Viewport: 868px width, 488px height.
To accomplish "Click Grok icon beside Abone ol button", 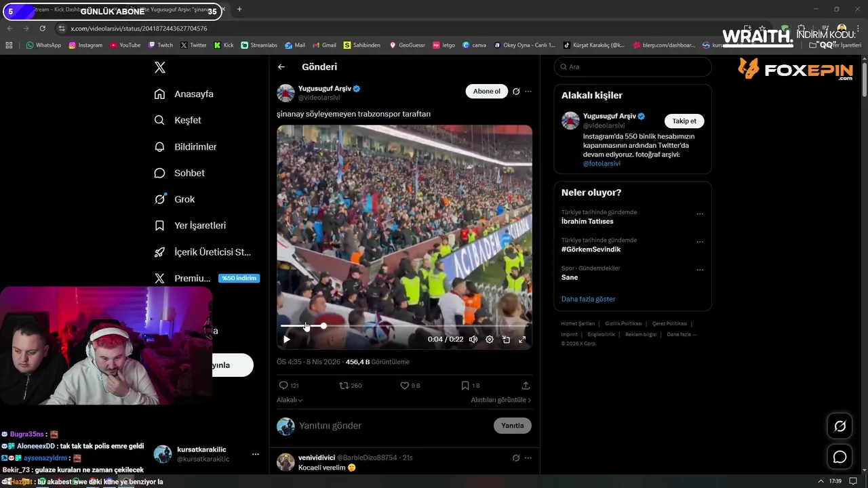I will click(x=516, y=91).
